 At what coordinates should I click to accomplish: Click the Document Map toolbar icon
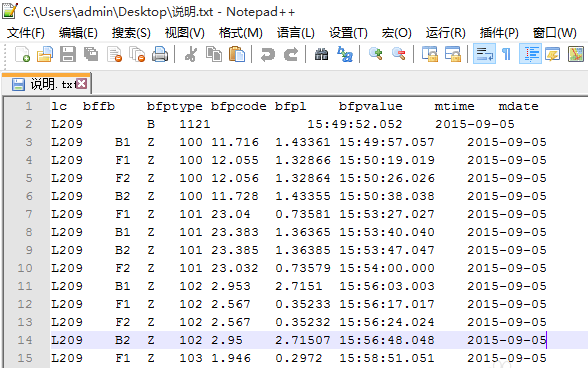[576, 54]
